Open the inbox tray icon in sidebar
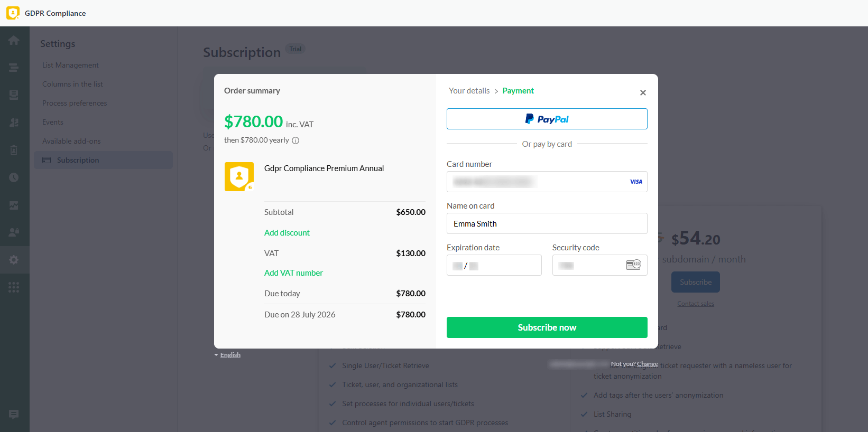 point(14,95)
